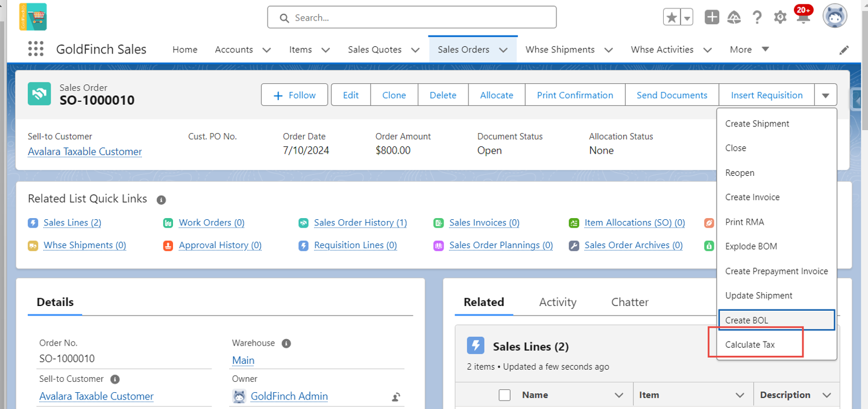The width and height of the screenshot is (868, 409).
Task: Click the change owner icon
Action: 396,396
